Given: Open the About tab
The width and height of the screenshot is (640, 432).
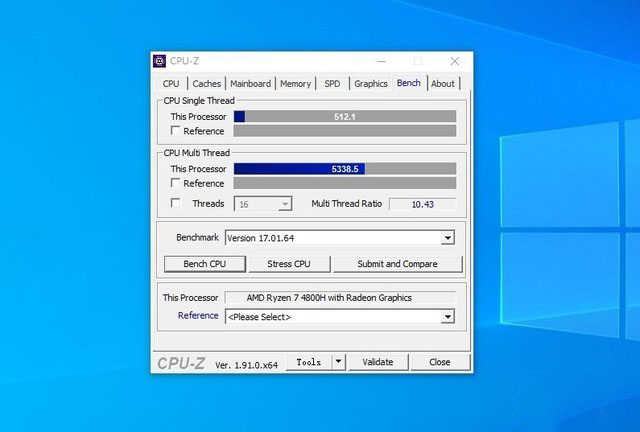Looking at the screenshot, I should pyautogui.click(x=443, y=84).
